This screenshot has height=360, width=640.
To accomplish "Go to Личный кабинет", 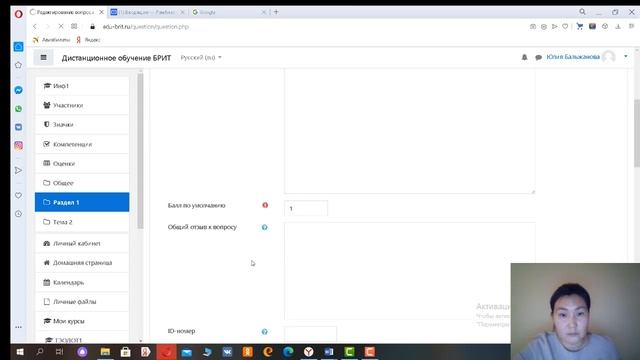I will pos(82,243).
